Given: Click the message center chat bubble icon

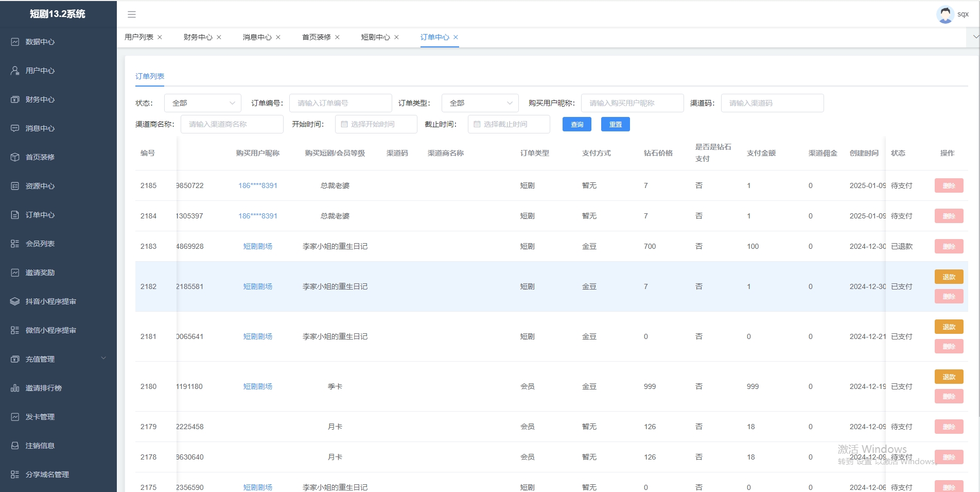Looking at the screenshot, I should (x=15, y=128).
